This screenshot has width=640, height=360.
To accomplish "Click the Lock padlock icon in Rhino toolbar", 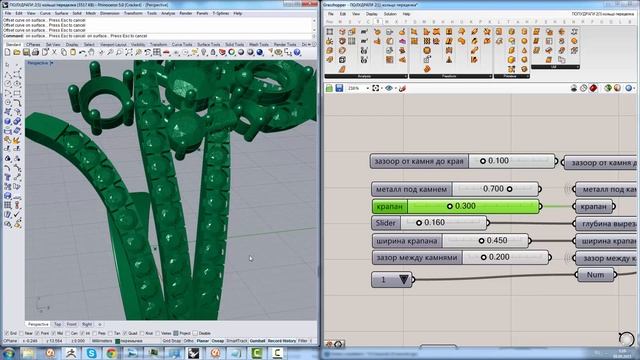I will [213, 52].
